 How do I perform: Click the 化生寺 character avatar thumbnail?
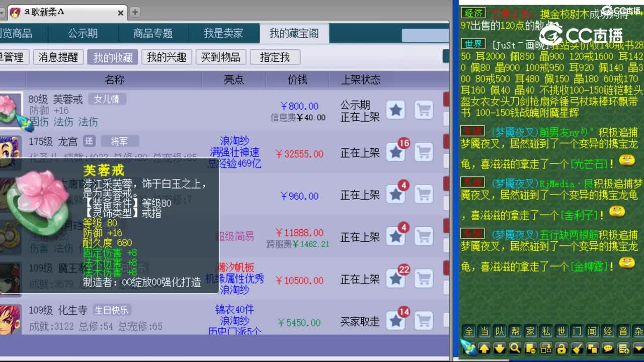coord(10,320)
